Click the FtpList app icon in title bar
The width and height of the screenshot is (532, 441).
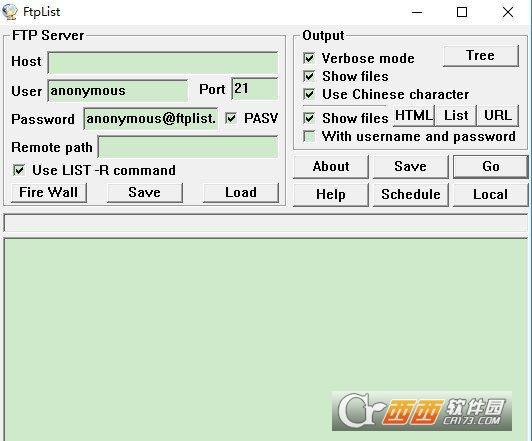click(x=10, y=12)
